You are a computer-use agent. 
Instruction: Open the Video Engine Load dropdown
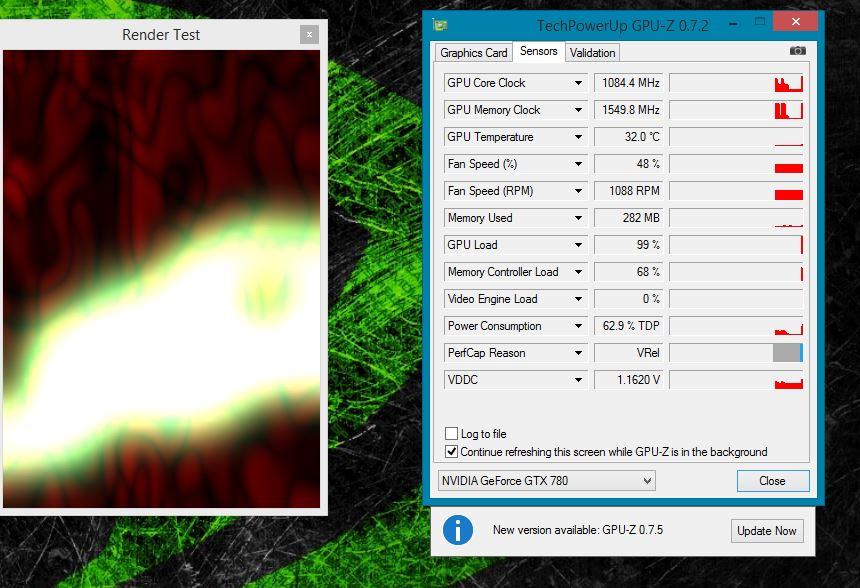pyautogui.click(x=578, y=299)
